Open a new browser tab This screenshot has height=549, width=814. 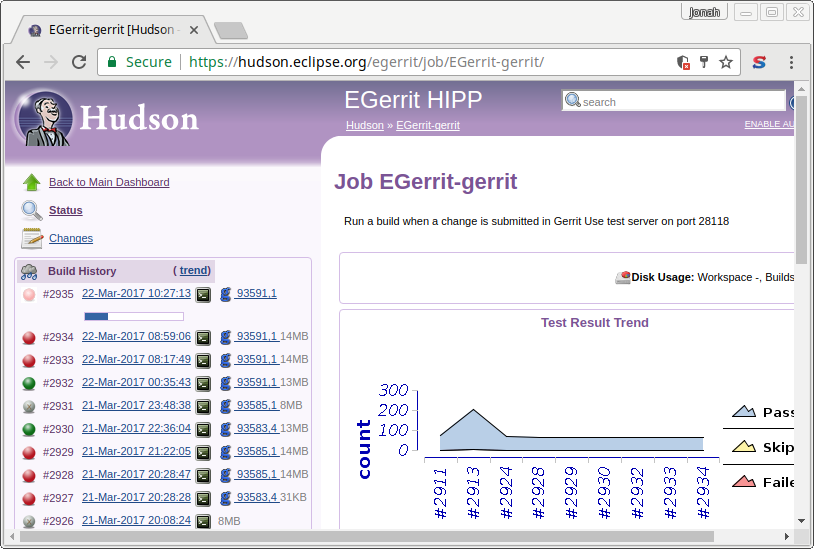click(x=231, y=31)
